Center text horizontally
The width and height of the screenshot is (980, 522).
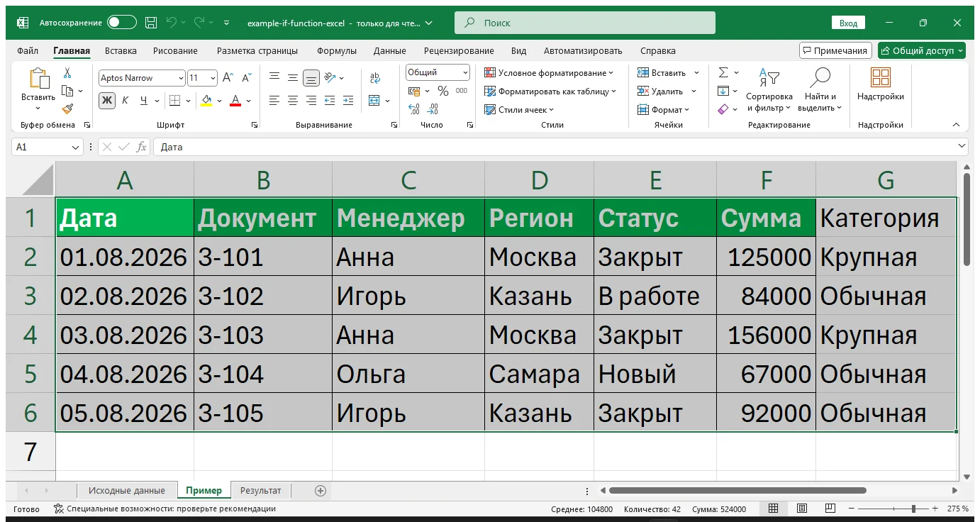(x=292, y=101)
